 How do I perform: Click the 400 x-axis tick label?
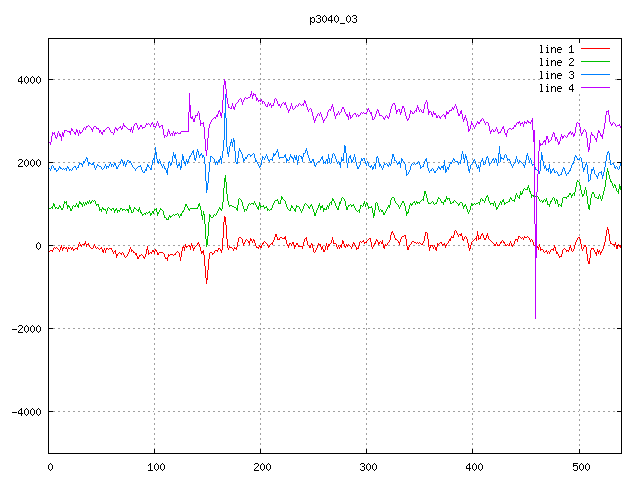473,466
